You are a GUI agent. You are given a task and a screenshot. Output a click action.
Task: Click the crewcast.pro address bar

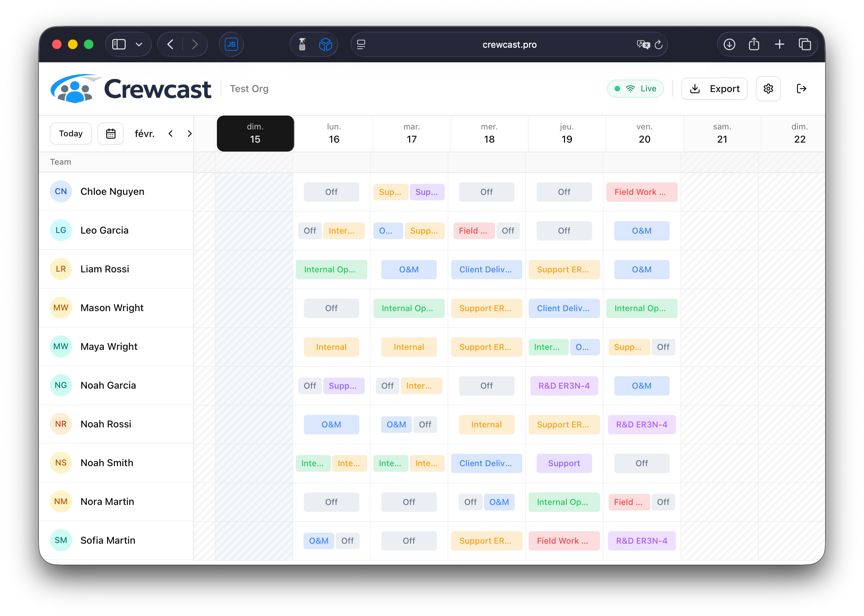pos(509,44)
